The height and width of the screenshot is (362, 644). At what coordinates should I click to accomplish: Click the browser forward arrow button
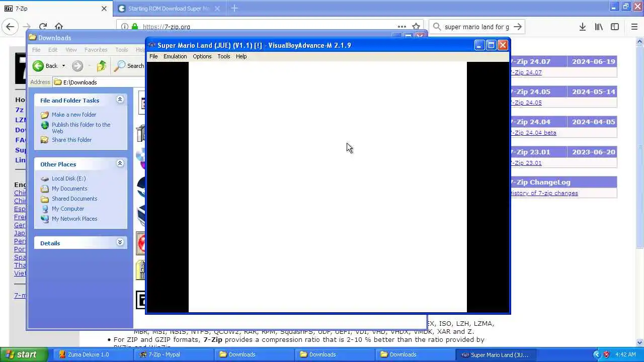(x=27, y=27)
